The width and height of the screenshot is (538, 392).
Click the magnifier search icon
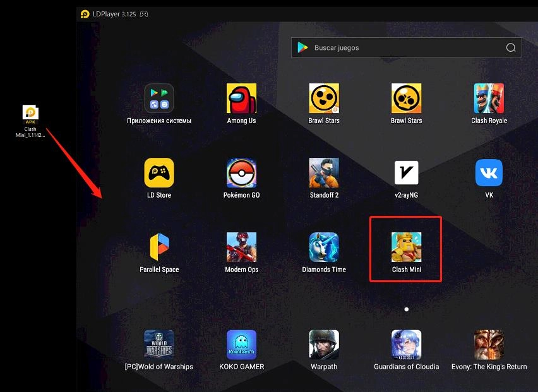pyautogui.click(x=511, y=47)
